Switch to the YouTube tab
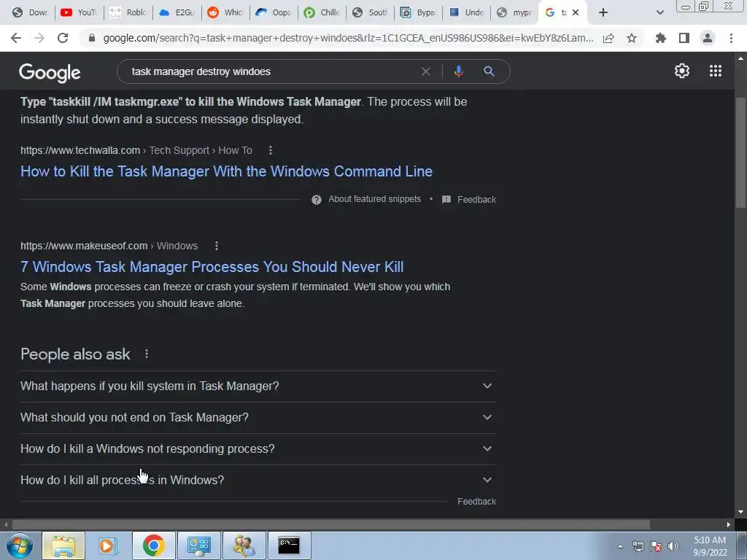The image size is (747, 560). tap(79, 12)
